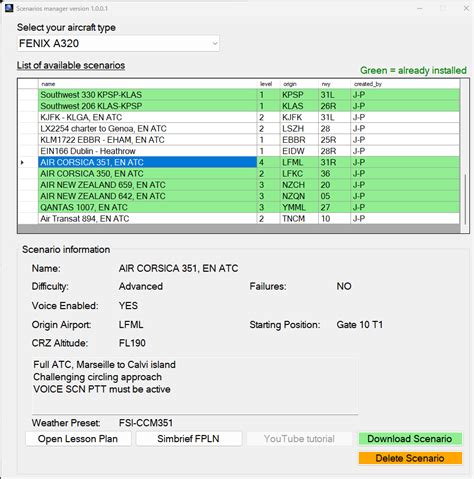474x479 pixels.
Task: Open the Simbrief FPLN button
Action: pyautogui.click(x=188, y=439)
